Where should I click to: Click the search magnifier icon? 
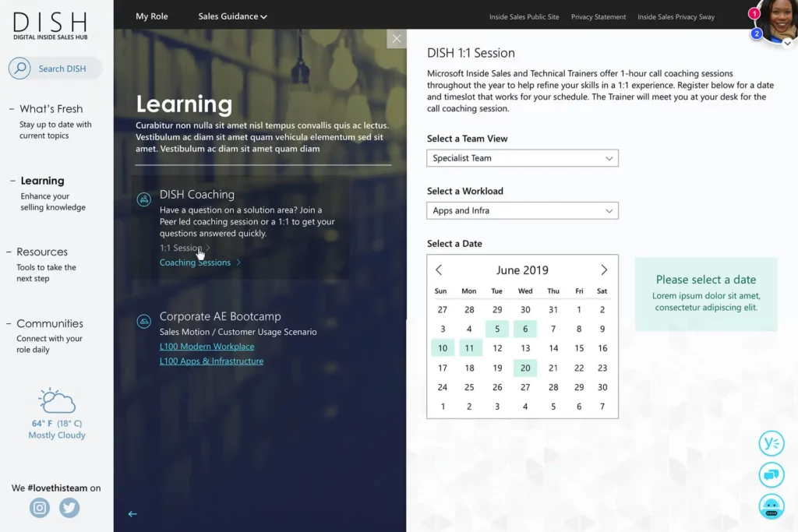pos(19,69)
